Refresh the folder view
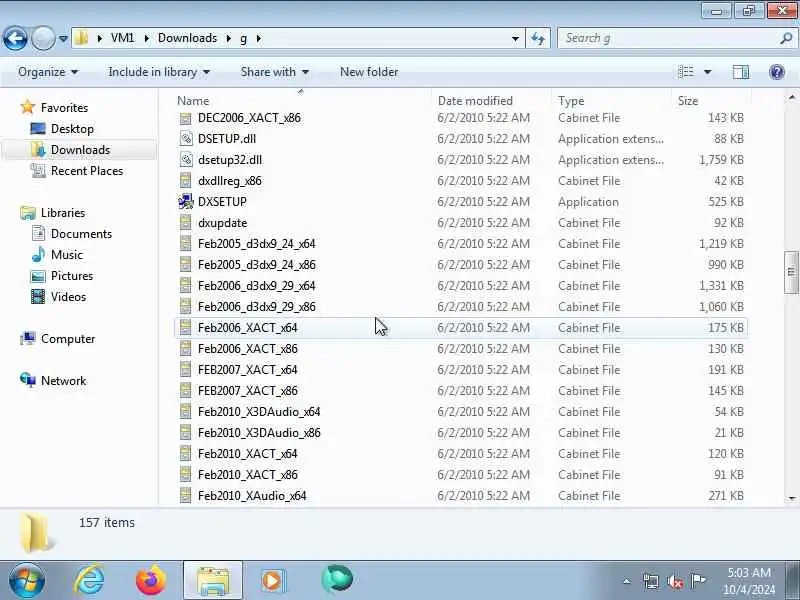800x600 pixels. point(538,38)
